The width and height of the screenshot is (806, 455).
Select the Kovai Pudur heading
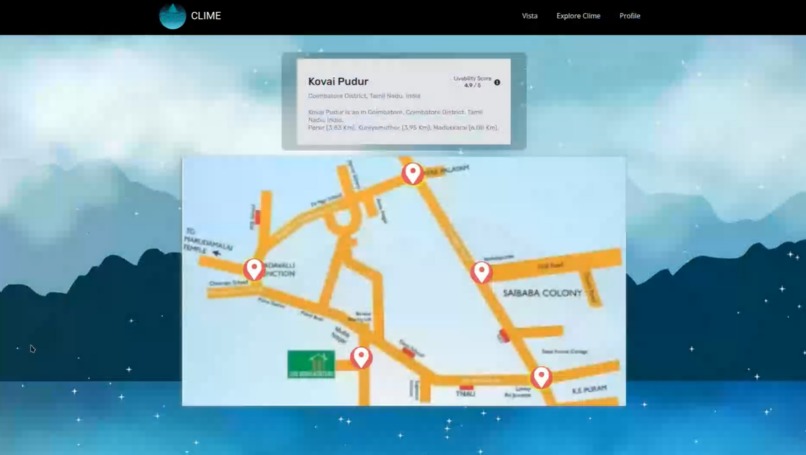click(338, 81)
